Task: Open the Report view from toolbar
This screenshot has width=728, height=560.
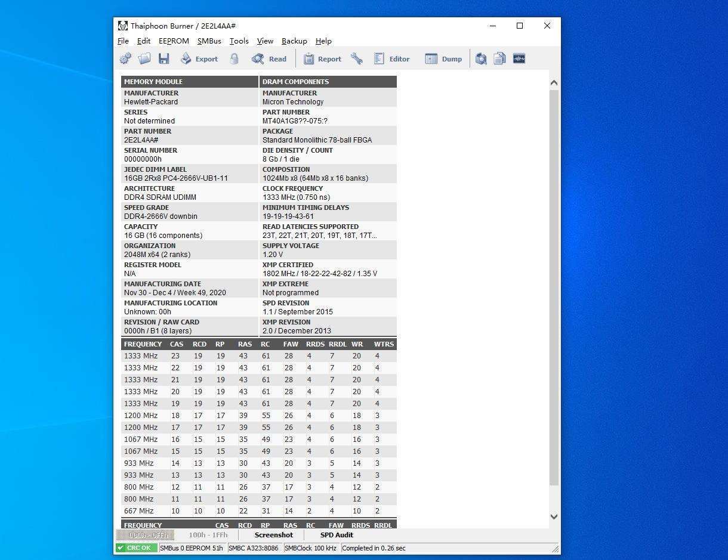Action: pyautogui.click(x=322, y=58)
